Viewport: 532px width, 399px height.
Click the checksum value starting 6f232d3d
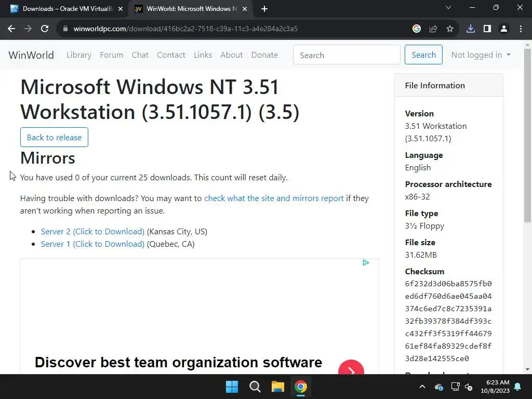pyautogui.click(x=448, y=321)
